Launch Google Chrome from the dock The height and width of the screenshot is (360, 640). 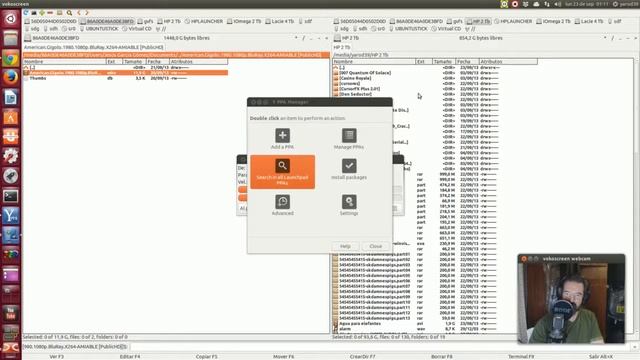coord(11,58)
